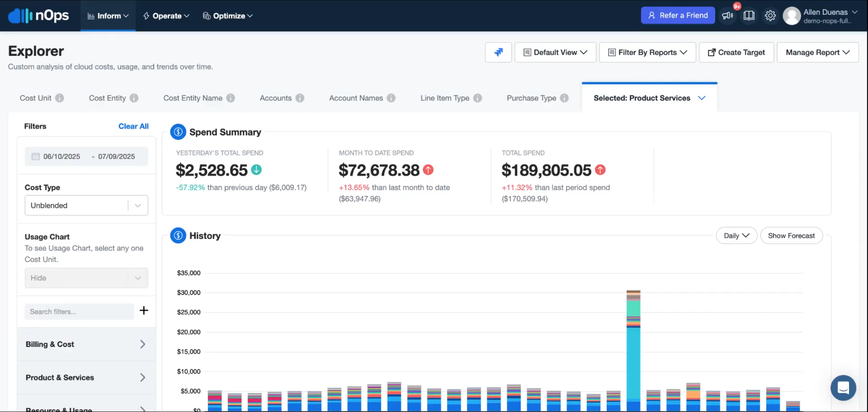Open the Cost Type Unblended dropdown
Viewport: 868px width, 412px height.
[x=86, y=205]
